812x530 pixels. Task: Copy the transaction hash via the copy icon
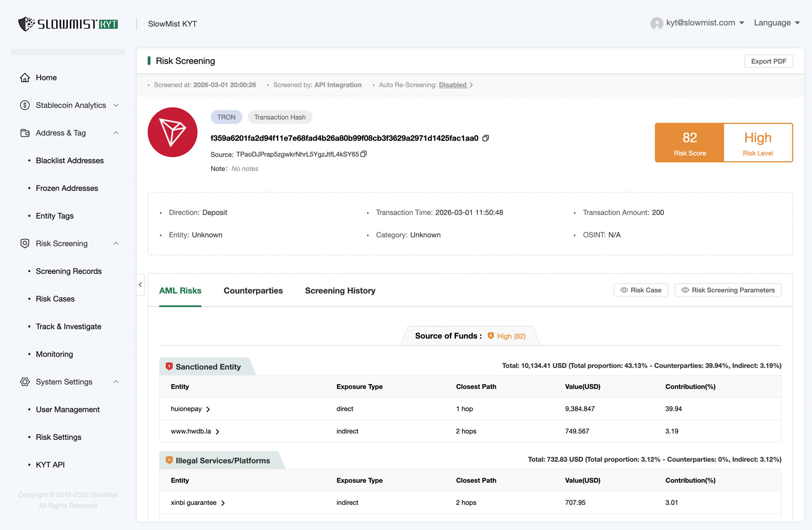coord(486,138)
